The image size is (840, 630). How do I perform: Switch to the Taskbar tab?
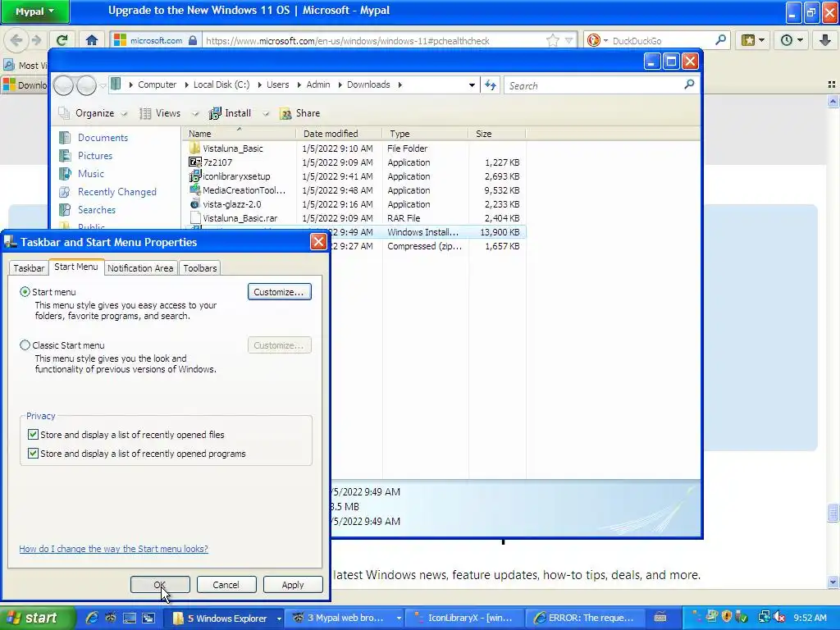tap(29, 268)
